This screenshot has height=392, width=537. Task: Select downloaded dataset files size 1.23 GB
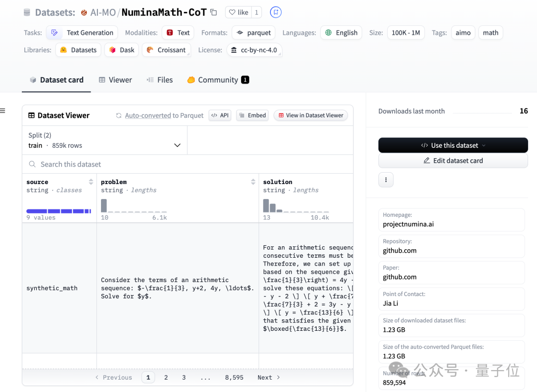coord(394,330)
